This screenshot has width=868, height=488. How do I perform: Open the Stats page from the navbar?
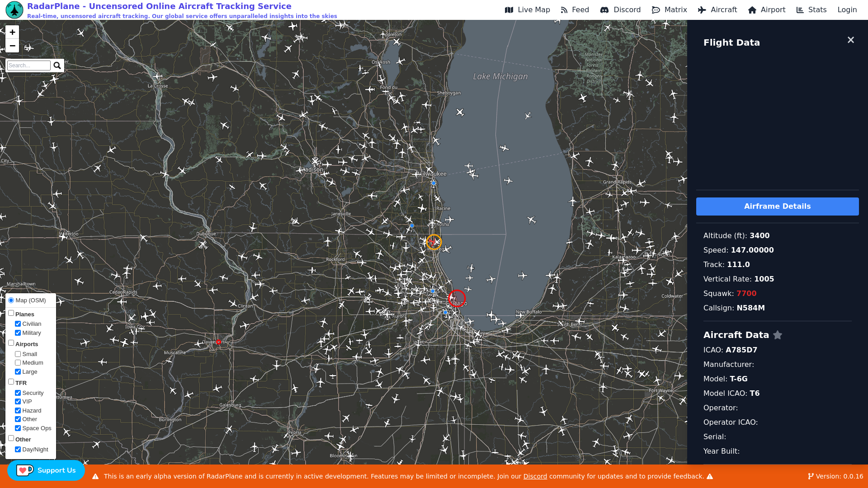click(811, 10)
